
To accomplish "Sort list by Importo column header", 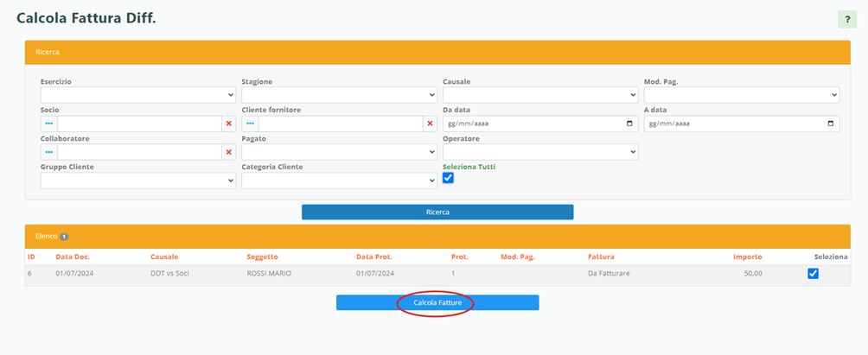I will (x=747, y=257).
